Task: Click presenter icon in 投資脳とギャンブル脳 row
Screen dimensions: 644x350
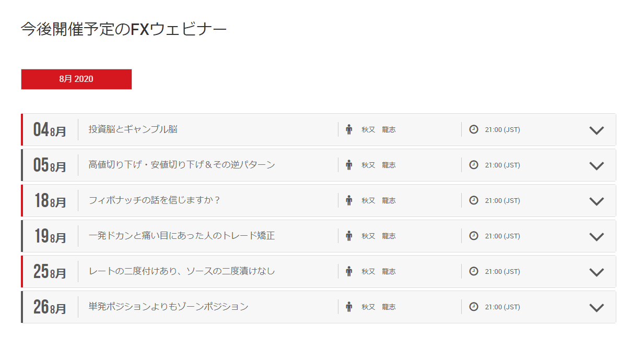Action: point(349,129)
